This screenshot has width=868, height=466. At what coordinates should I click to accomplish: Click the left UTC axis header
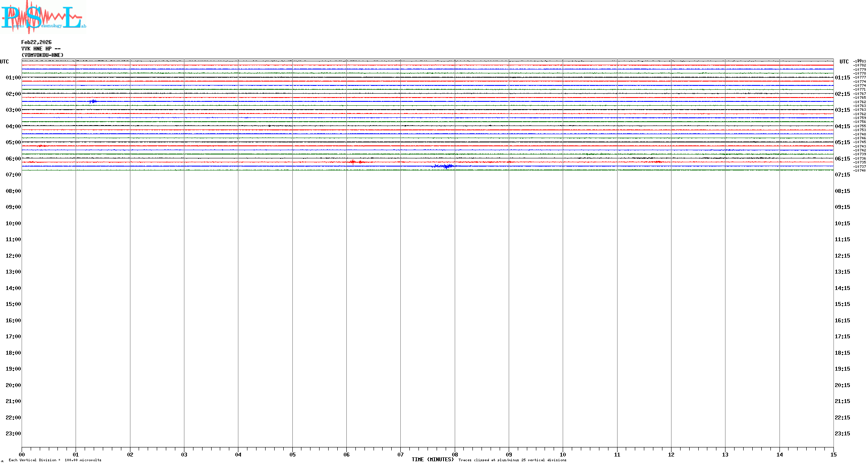coord(4,62)
